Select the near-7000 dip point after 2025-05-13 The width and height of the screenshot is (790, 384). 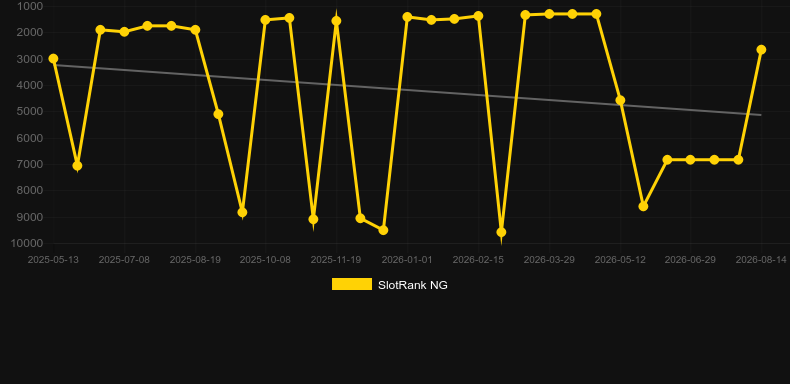point(77,166)
